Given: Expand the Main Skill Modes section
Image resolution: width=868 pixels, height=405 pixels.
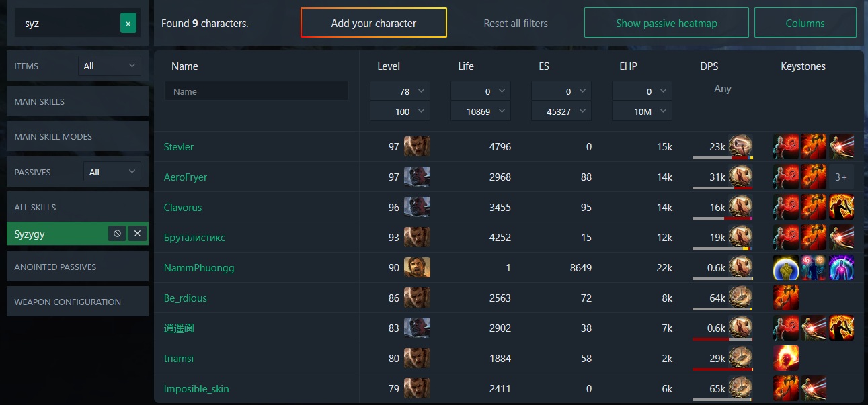Looking at the screenshot, I should tap(77, 136).
